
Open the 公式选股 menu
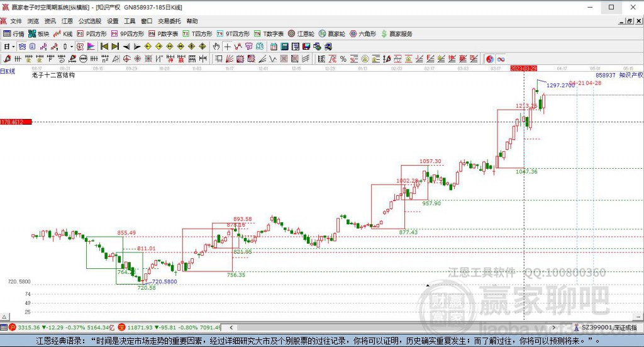click(x=90, y=21)
